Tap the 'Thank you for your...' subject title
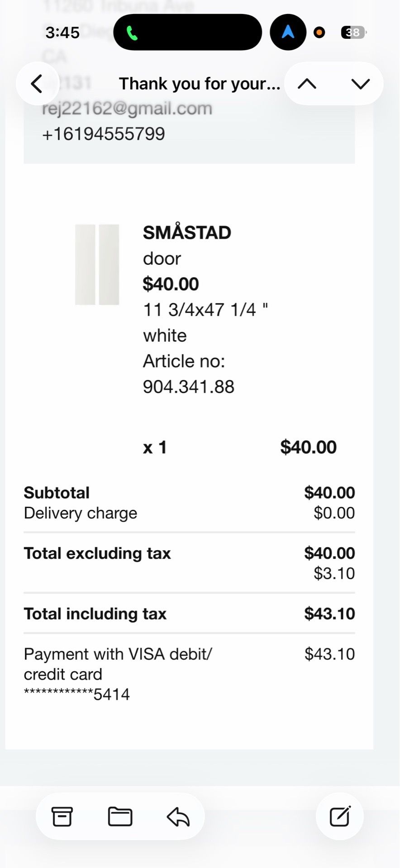The image size is (400, 868). pyautogui.click(x=200, y=84)
